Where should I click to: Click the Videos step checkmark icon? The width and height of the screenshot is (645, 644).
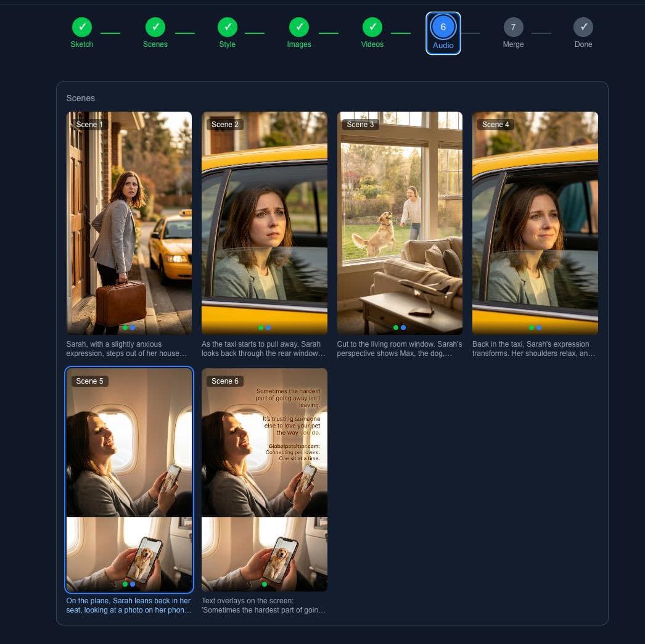[372, 27]
